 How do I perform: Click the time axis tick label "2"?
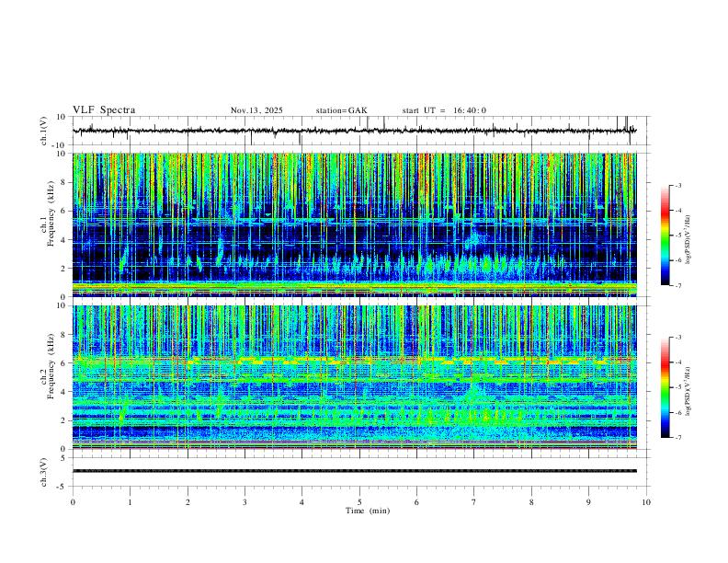click(x=188, y=502)
